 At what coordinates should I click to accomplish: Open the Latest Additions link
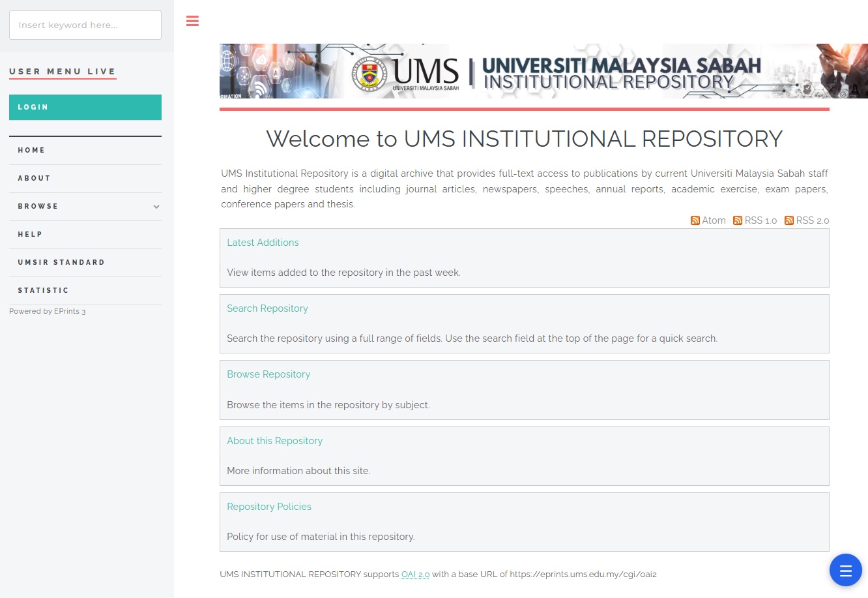point(263,243)
